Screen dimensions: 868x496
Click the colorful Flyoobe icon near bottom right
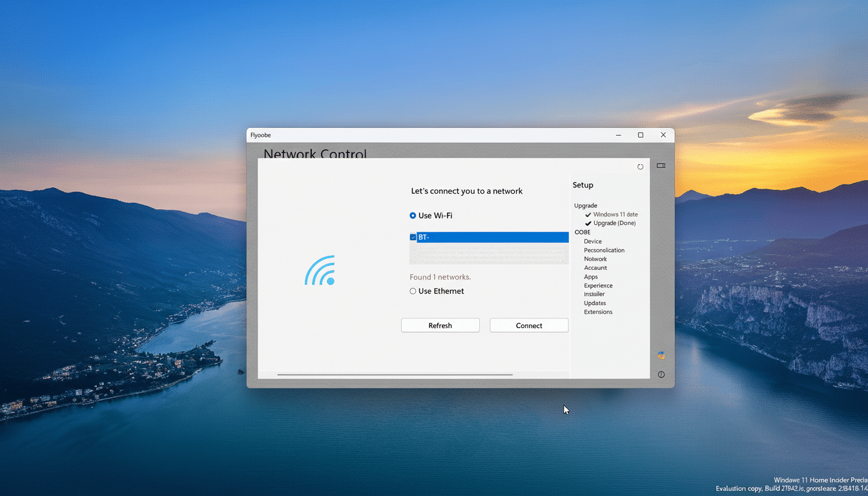click(x=660, y=355)
